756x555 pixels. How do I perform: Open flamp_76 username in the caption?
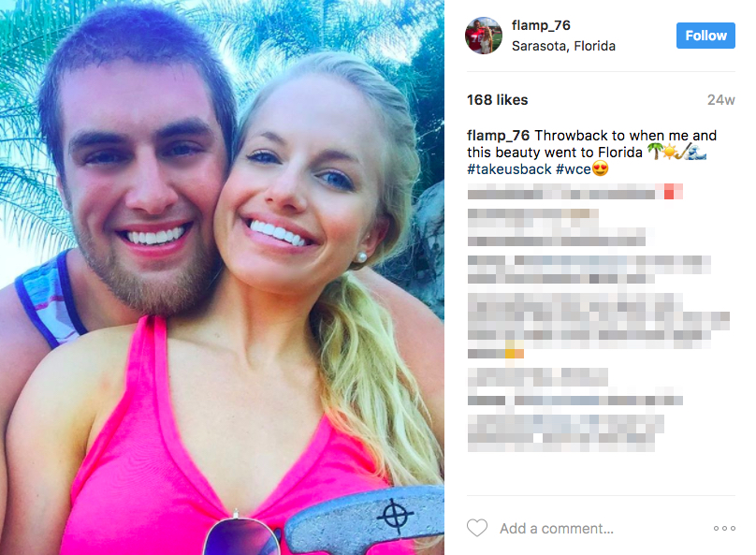498,136
